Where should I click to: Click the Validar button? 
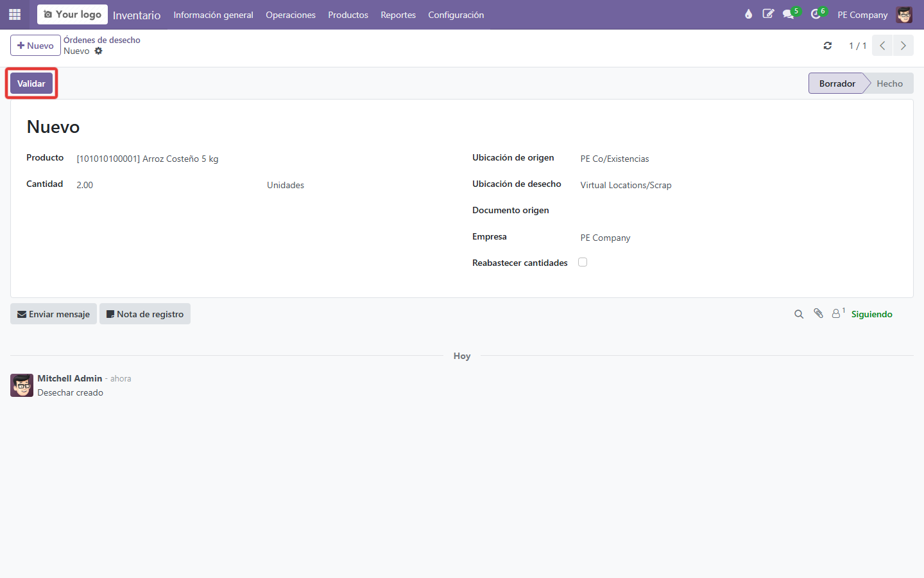click(x=31, y=83)
